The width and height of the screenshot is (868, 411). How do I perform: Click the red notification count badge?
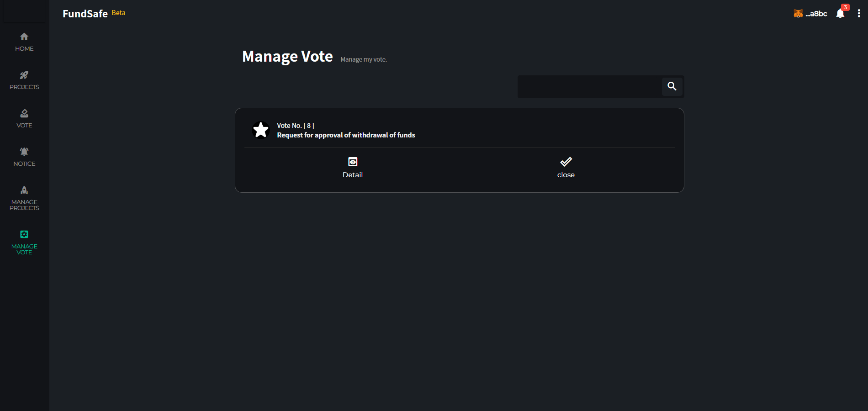pos(846,7)
